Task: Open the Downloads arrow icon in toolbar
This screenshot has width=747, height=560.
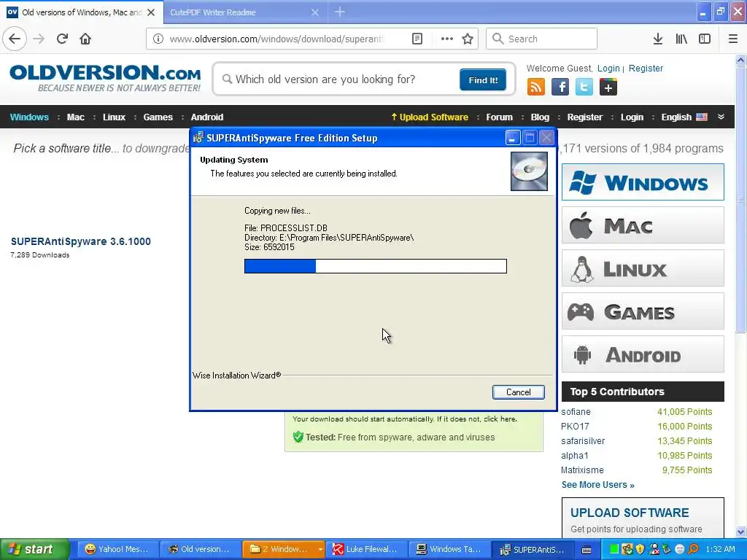Action: (x=658, y=39)
